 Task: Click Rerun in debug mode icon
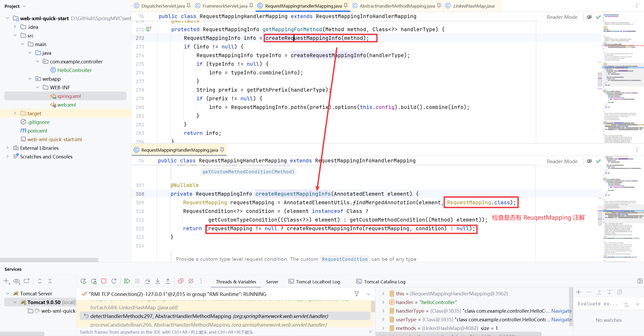point(94,281)
